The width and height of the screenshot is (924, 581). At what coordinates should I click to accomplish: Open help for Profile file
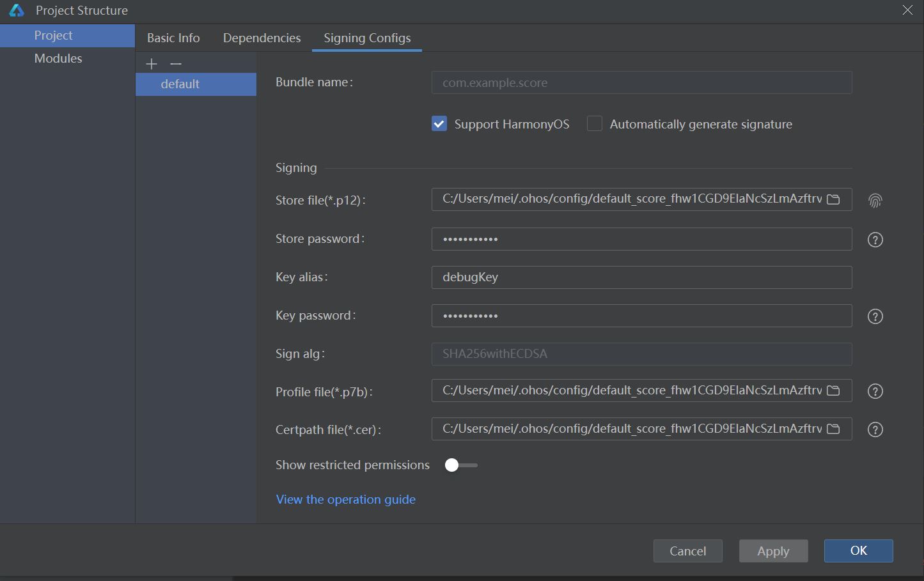point(875,391)
